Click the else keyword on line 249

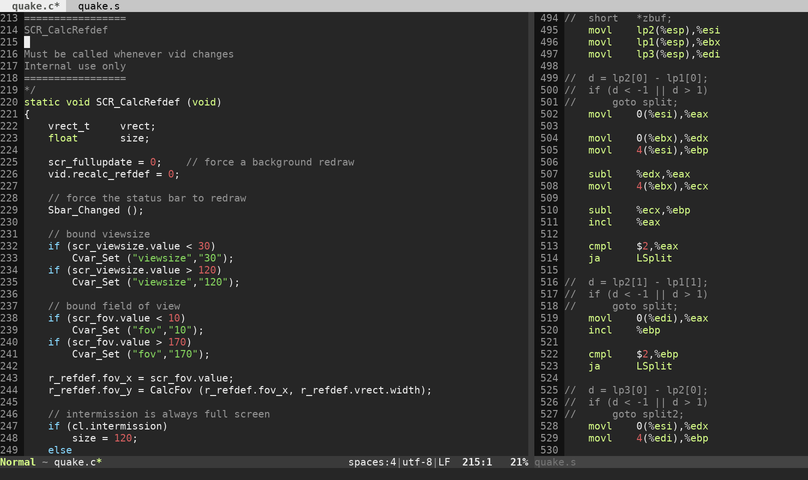click(60, 450)
